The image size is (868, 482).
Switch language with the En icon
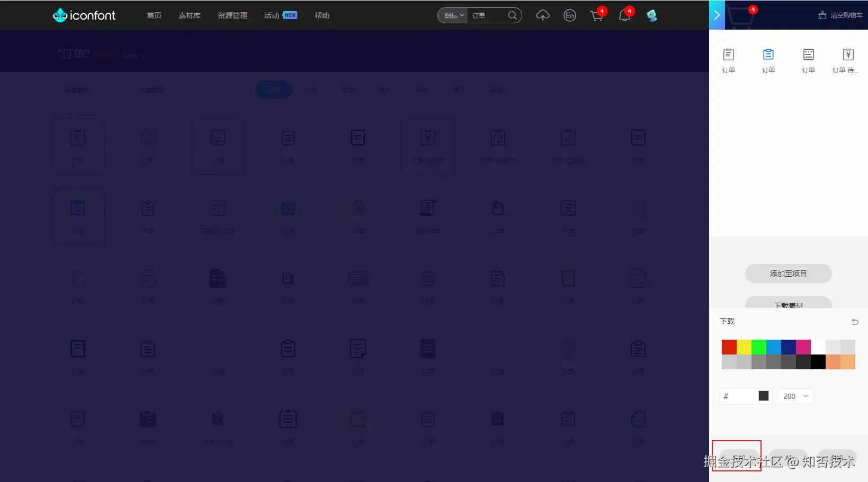click(x=570, y=15)
